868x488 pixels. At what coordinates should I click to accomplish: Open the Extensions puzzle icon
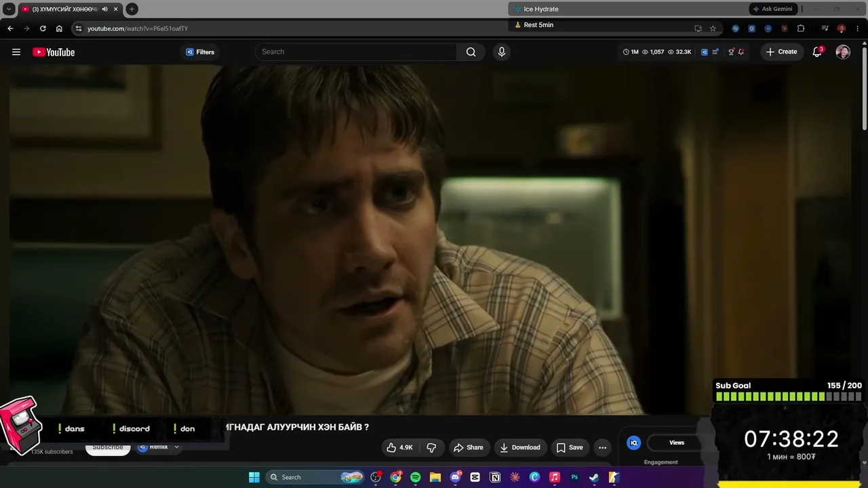tap(801, 28)
